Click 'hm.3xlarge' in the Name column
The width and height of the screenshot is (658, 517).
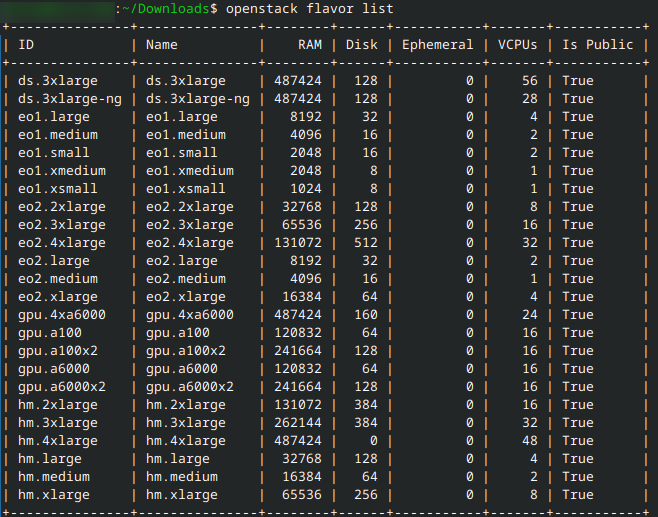click(186, 423)
